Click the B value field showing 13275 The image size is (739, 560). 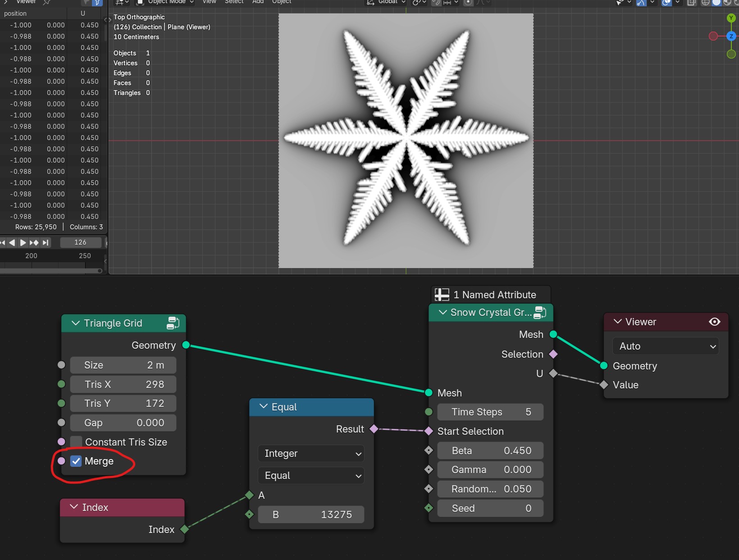pos(311,514)
